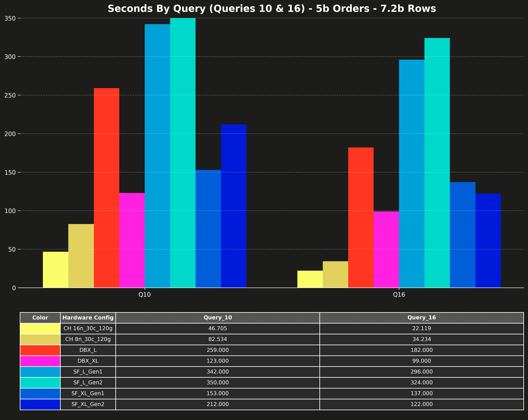Click the Color column header
Image resolution: width=528 pixels, height=420 pixels.
40,318
